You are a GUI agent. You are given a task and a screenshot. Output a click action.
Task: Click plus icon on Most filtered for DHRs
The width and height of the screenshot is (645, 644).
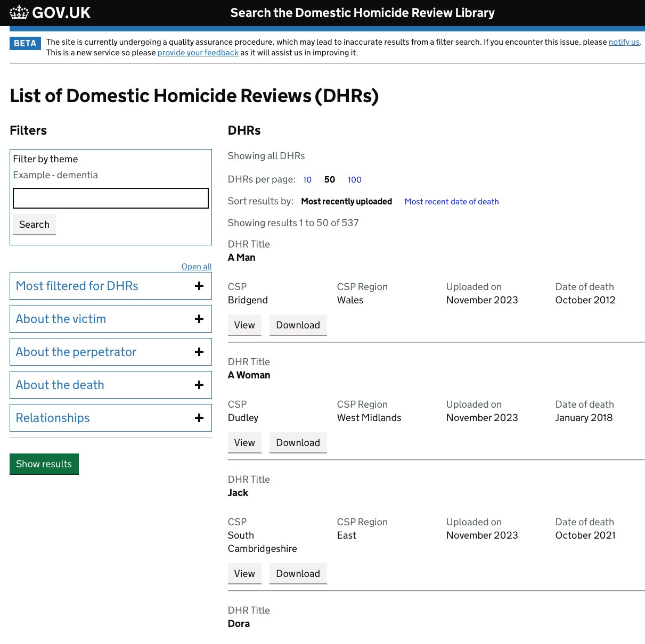199,286
